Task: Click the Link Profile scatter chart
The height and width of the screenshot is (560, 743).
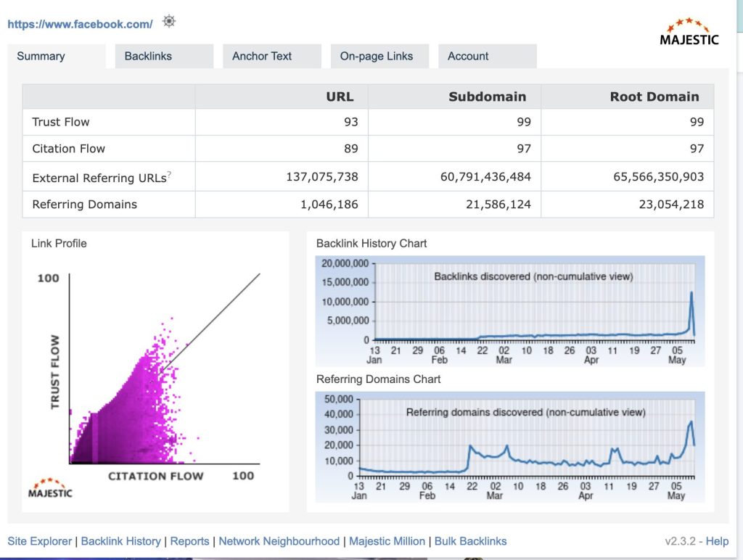Action: click(155, 374)
